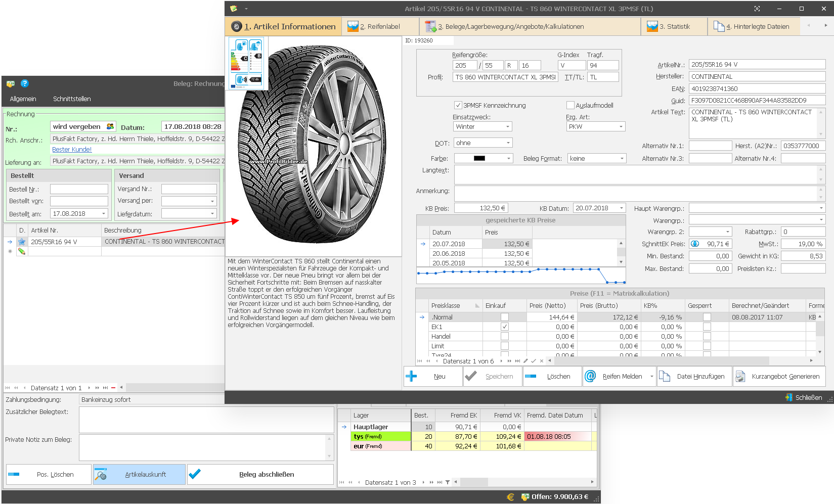Click the Artikelauskunft button

(139, 474)
